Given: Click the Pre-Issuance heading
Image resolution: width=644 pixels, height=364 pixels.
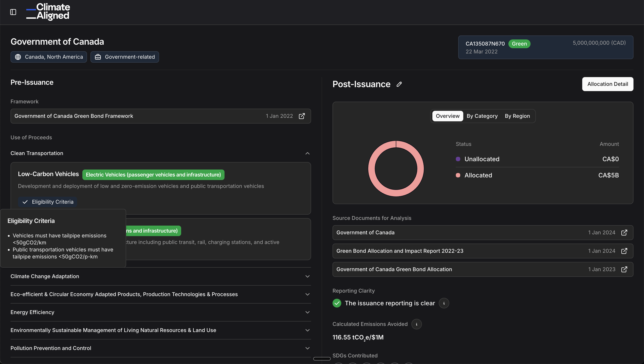Looking at the screenshot, I should click(32, 82).
